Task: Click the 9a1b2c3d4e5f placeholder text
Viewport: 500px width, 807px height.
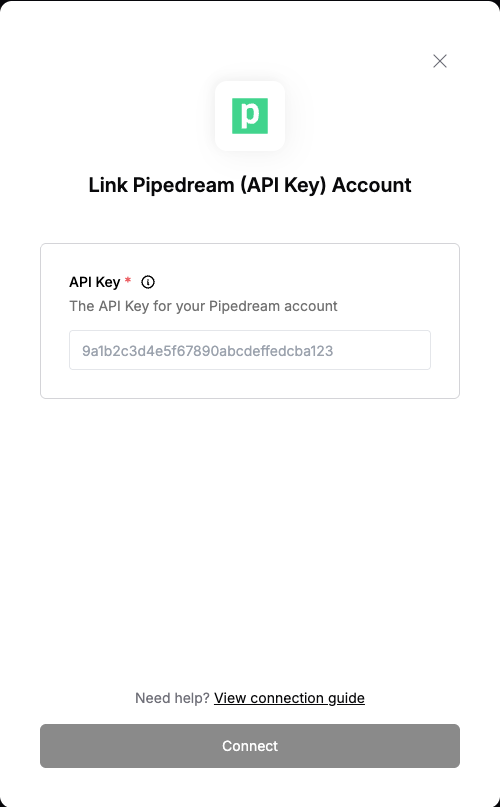Action: 208,351
